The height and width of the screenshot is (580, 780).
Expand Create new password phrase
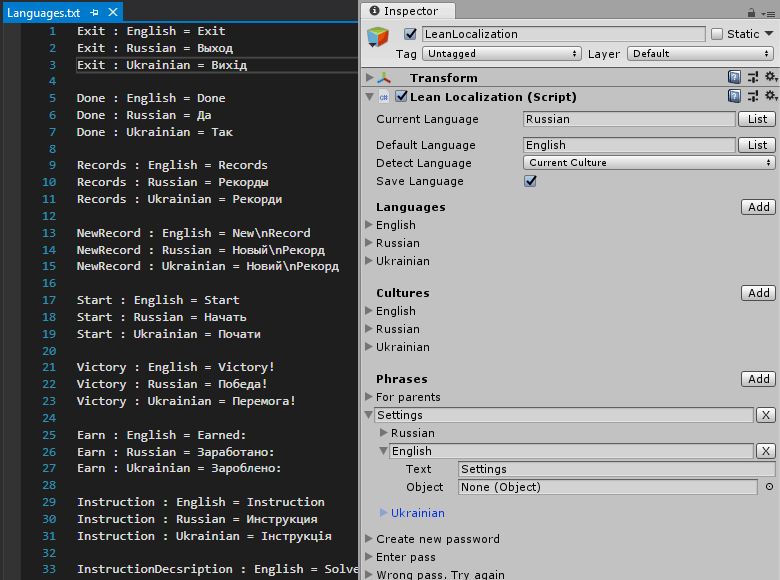click(x=369, y=539)
